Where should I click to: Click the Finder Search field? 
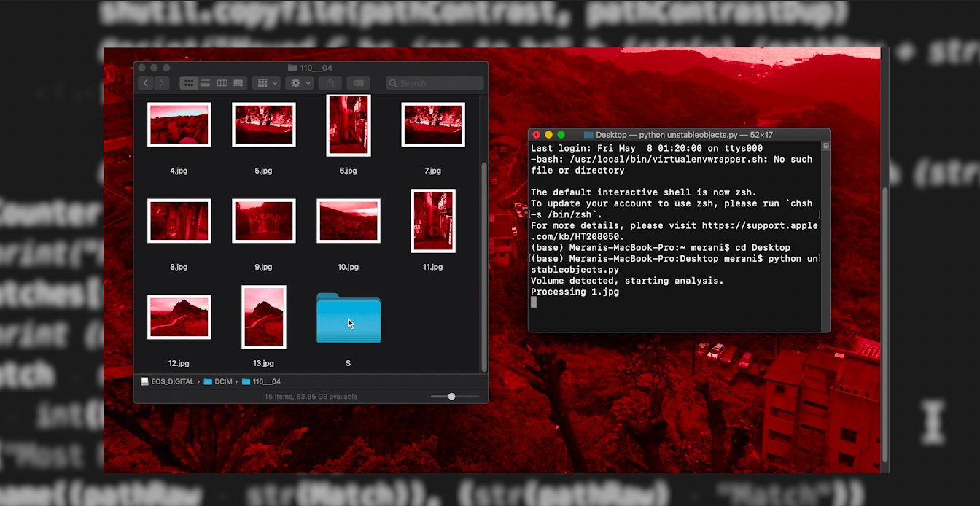click(435, 83)
